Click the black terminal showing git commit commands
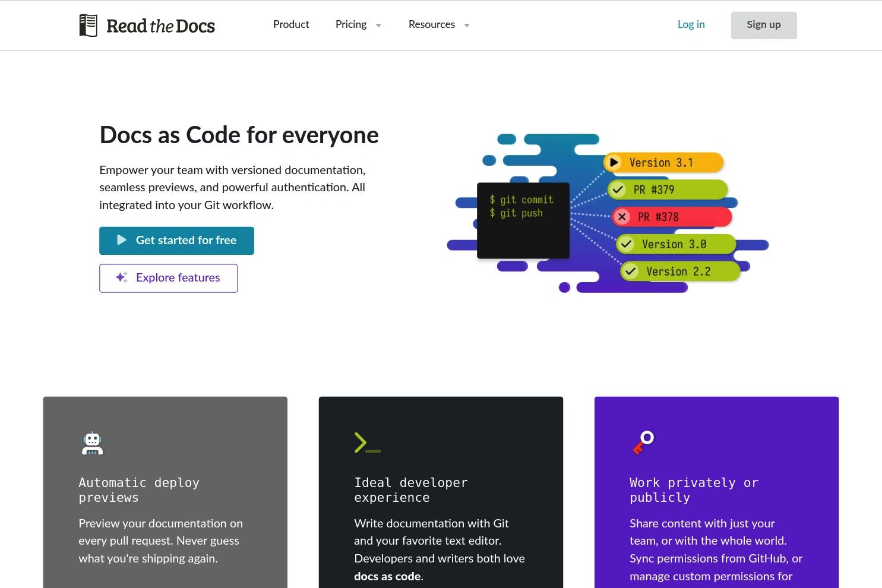This screenshot has height=588, width=882. (523, 220)
